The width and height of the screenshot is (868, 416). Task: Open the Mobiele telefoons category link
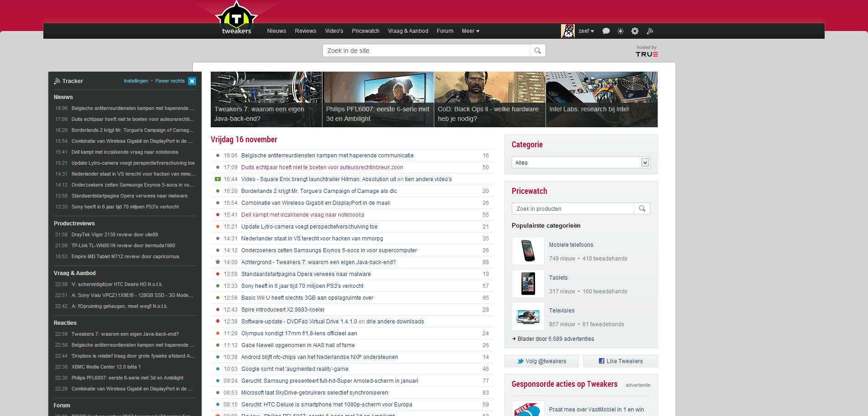pyautogui.click(x=571, y=245)
